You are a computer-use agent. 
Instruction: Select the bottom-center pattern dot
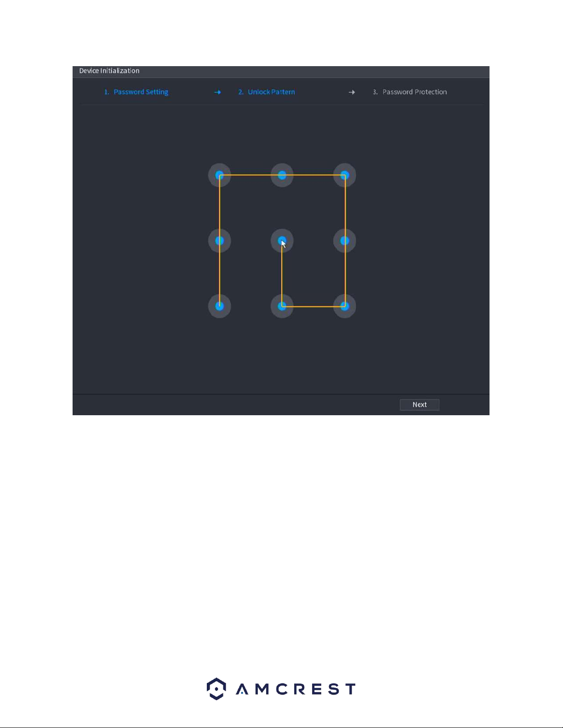tap(282, 306)
